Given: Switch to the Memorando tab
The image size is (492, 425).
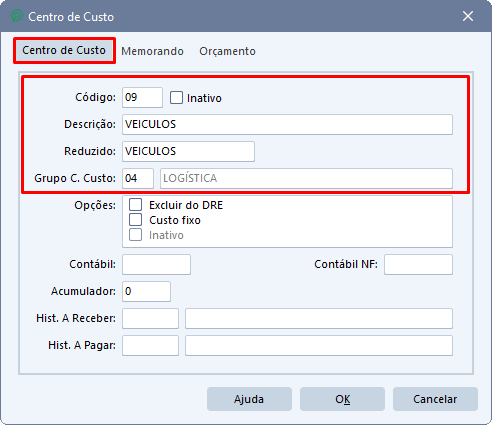Looking at the screenshot, I should tap(152, 51).
